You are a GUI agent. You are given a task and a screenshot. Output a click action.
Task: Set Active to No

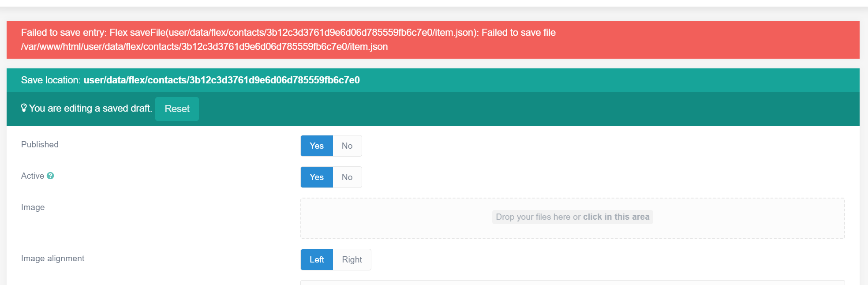click(347, 177)
